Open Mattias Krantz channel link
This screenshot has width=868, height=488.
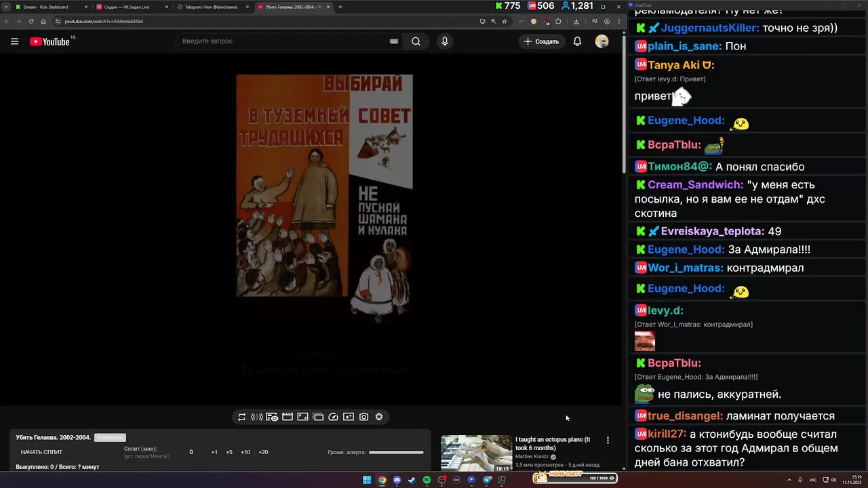(x=533, y=457)
